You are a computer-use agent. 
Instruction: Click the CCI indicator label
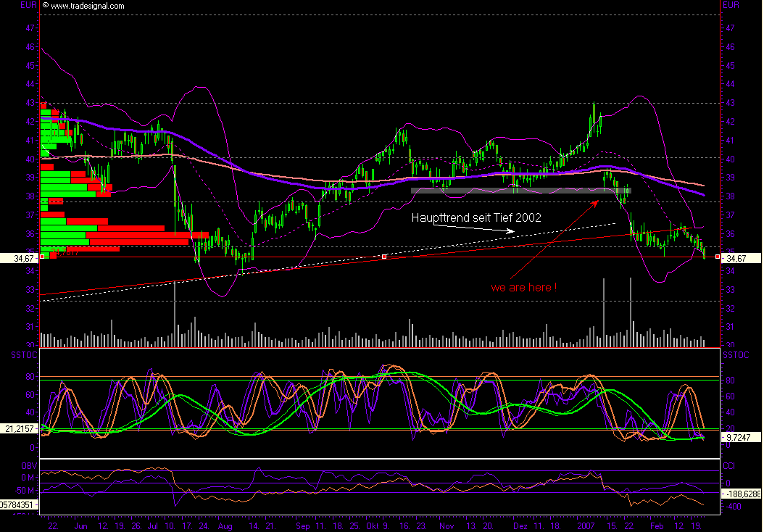(x=729, y=465)
